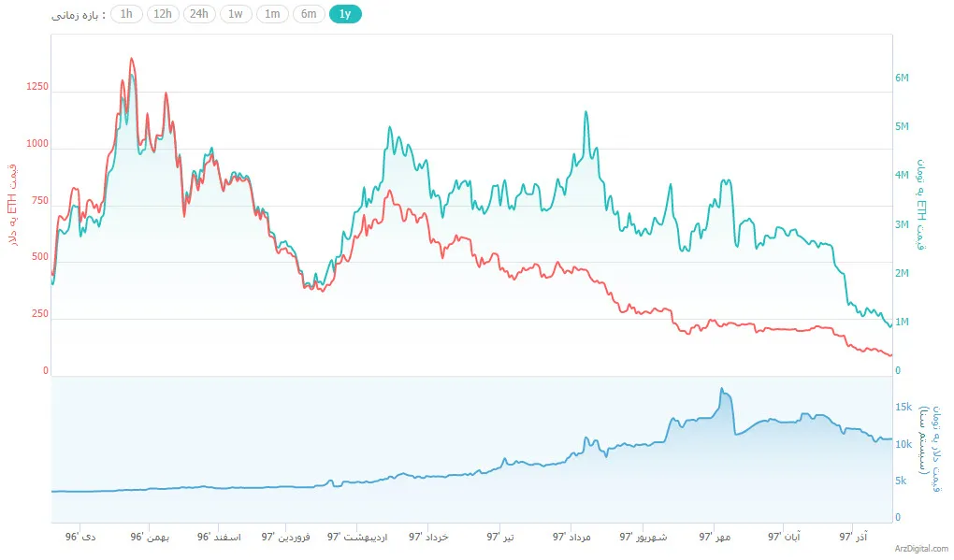The width and height of the screenshot is (954, 560).
Task: Open the ArzDigital.com watermark link
Action: click(x=920, y=550)
